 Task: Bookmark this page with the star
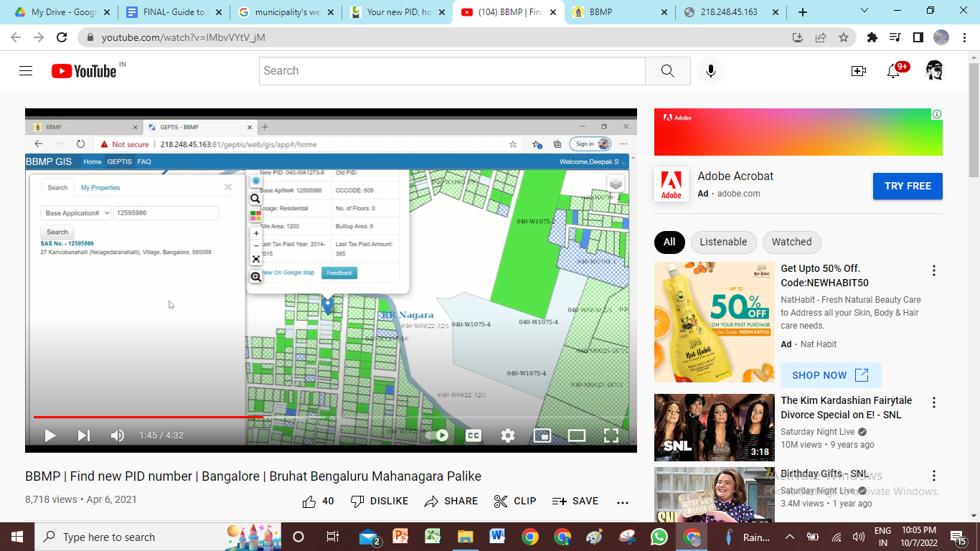pos(844,37)
